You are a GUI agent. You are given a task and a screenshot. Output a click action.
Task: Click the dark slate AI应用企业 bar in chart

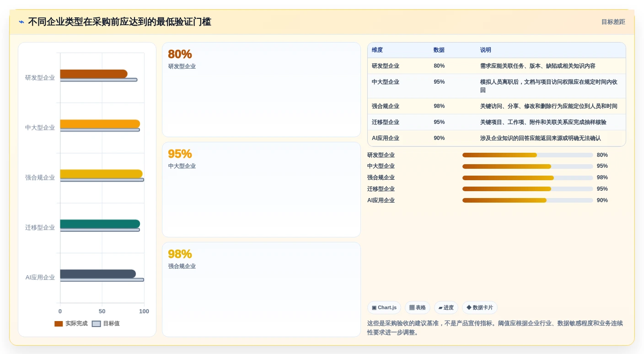click(98, 274)
